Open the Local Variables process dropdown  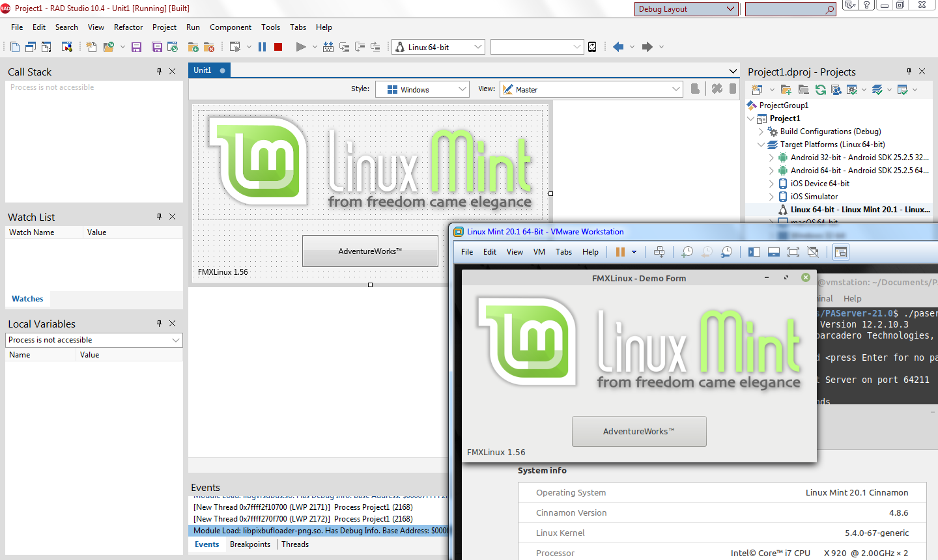coord(176,340)
